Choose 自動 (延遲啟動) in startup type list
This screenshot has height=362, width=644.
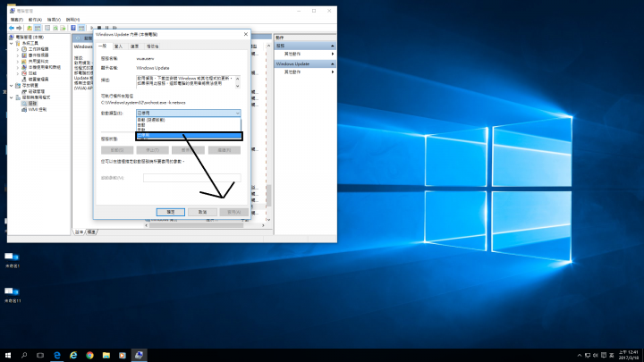[188, 120]
